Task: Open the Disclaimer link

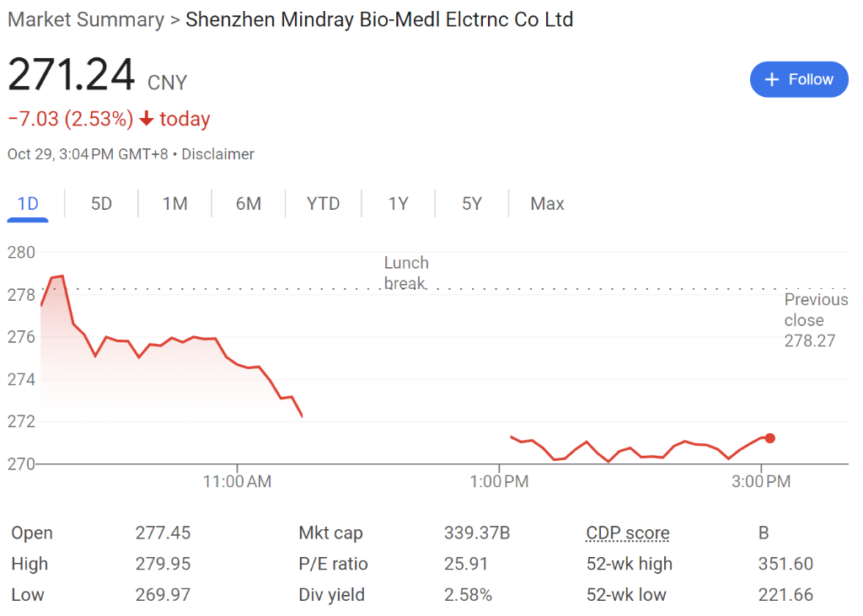Action: (217, 154)
